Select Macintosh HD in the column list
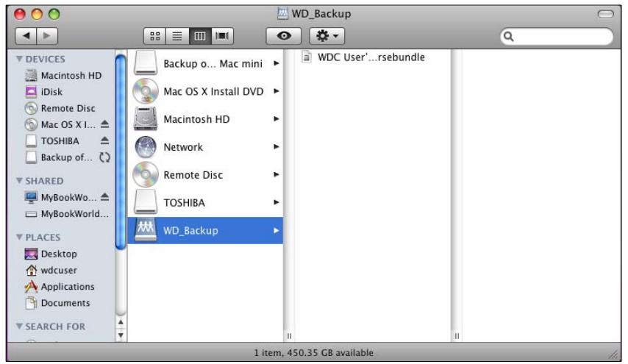The width and height of the screenshot is (628, 364). tap(205, 119)
